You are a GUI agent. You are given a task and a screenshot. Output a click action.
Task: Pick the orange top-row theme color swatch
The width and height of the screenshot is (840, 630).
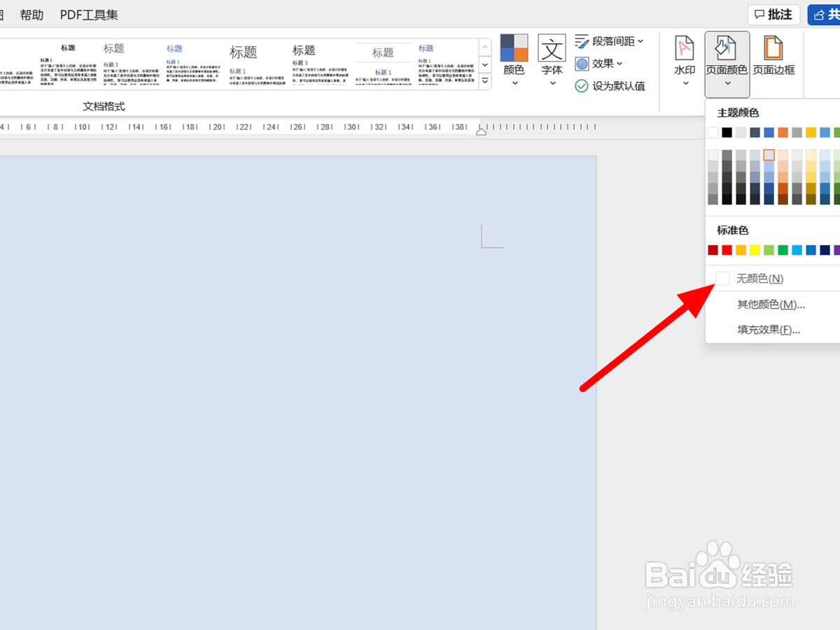pyautogui.click(x=783, y=132)
